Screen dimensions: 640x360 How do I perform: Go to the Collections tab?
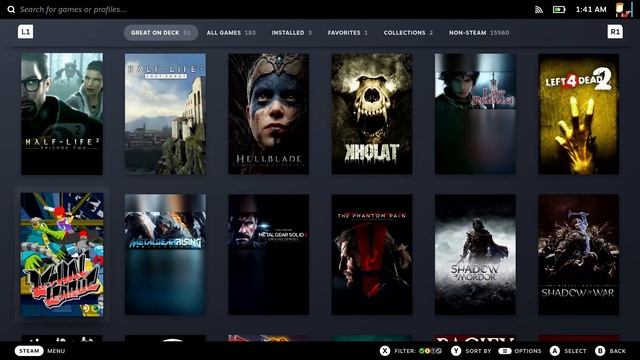408,32
